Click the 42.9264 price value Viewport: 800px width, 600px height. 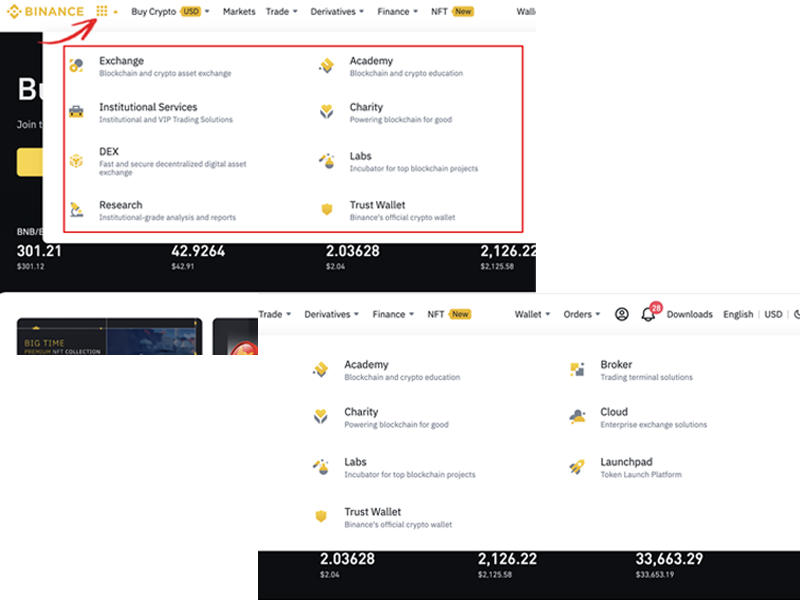(x=198, y=251)
